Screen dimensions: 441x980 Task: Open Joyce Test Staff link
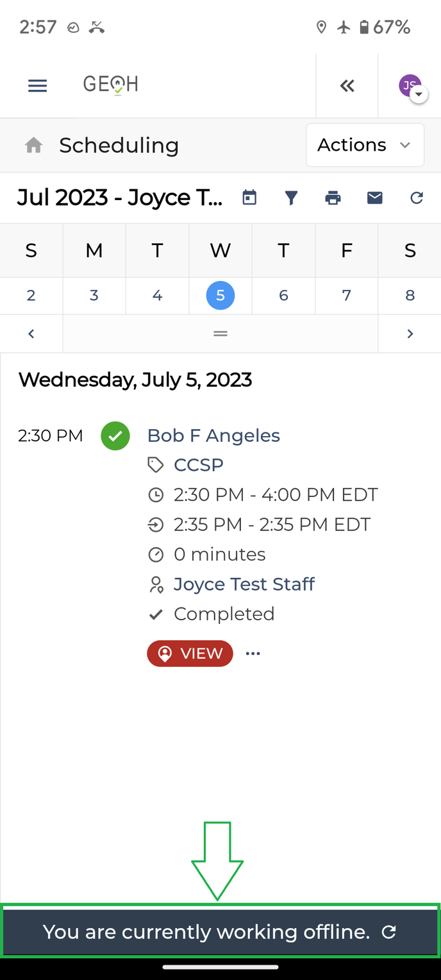click(244, 584)
